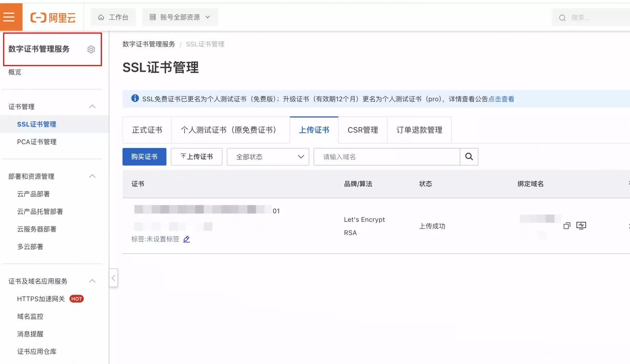Open 消息提醒 in the sidebar
The height and width of the screenshot is (364, 630).
[x=30, y=334]
